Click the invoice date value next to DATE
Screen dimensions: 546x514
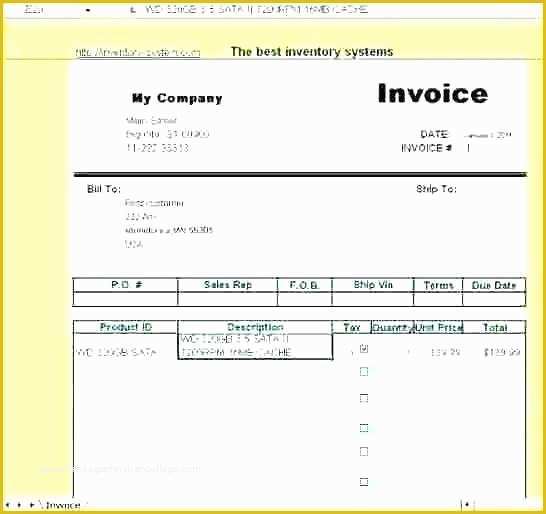pyautogui.click(x=488, y=135)
